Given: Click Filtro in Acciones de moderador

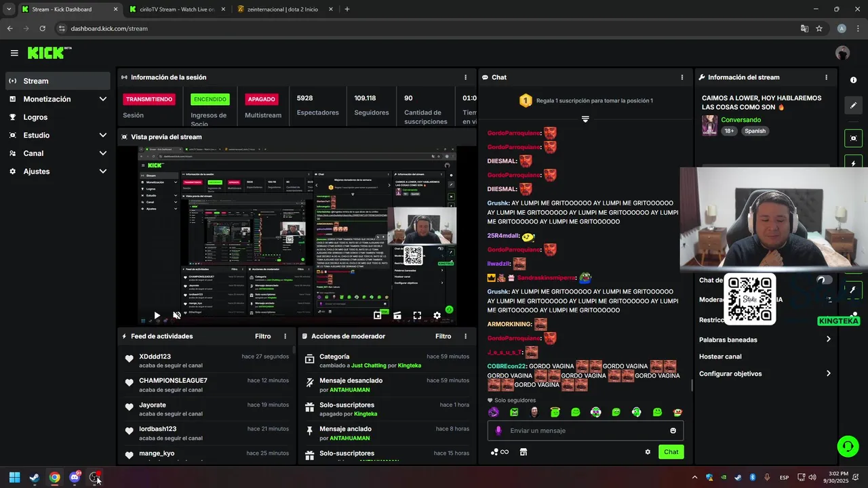Looking at the screenshot, I should (x=443, y=336).
